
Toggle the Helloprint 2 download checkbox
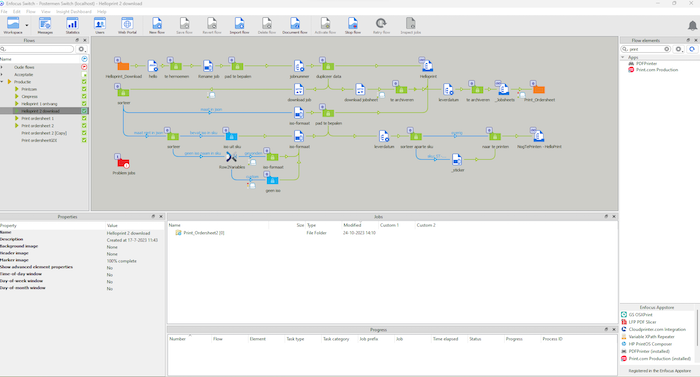pyautogui.click(x=84, y=111)
